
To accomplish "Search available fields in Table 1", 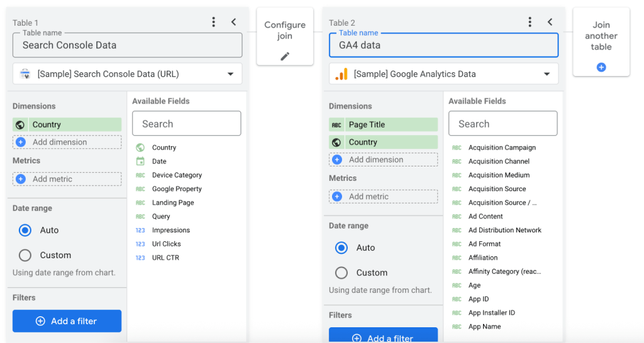I will coord(186,124).
